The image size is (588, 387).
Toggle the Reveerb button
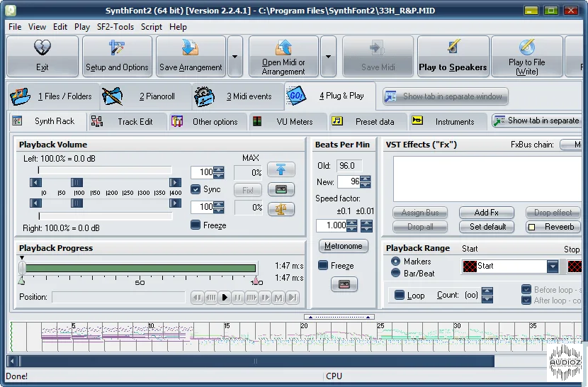[x=553, y=227]
